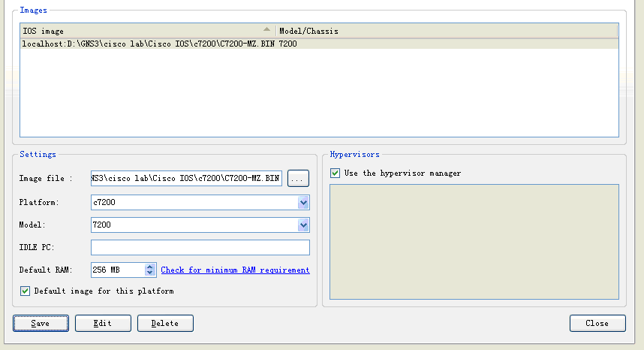Click into the Image file field
Image resolution: width=644 pixels, height=350 pixels.
(x=186, y=178)
